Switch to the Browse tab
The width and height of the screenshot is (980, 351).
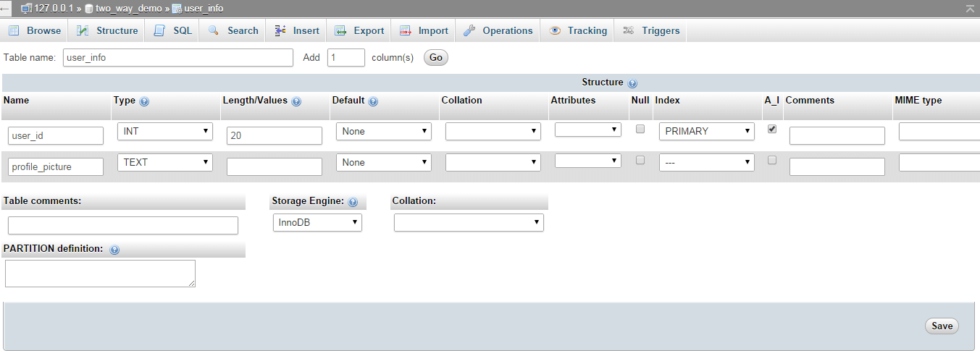(x=35, y=30)
